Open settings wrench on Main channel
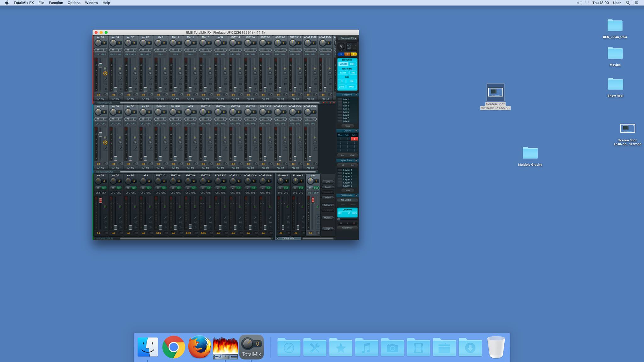The height and width of the screenshot is (362, 644). 318,217
